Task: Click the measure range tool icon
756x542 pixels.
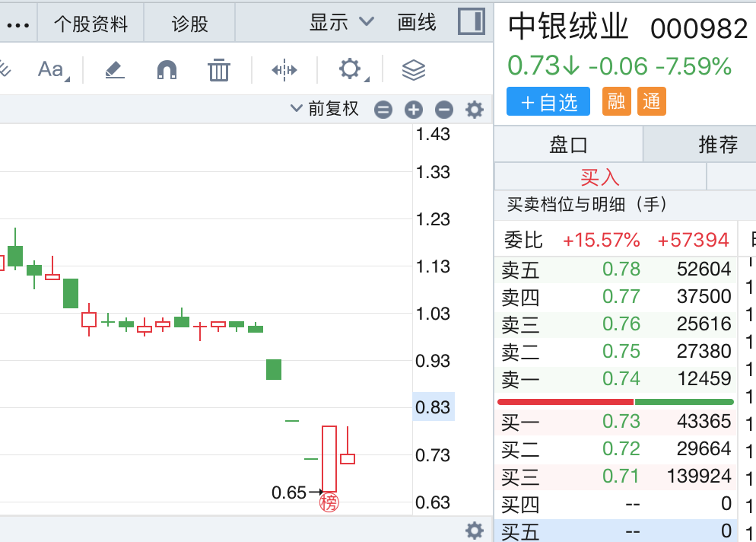Action: coord(284,70)
